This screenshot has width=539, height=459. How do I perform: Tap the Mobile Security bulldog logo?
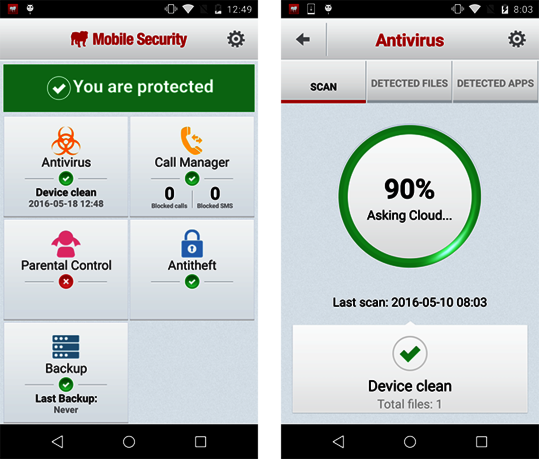coord(79,39)
